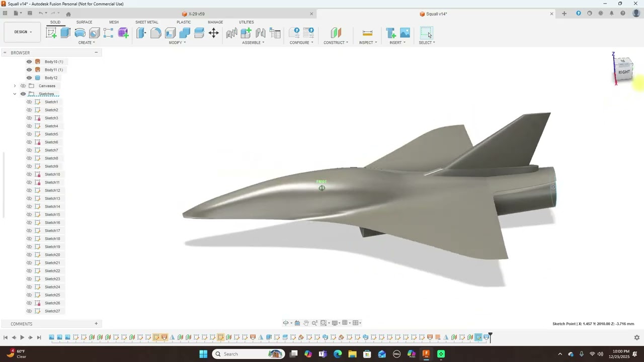Toggle visibility of Sketches folder

click(x=23, y=94)
